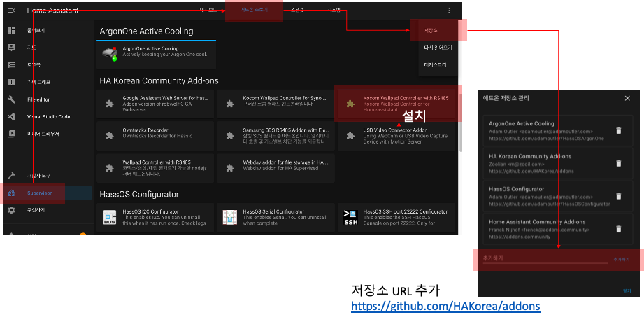Select the Supervisor home icon
This screenshot has height=322, width=644.
point(11,193)
